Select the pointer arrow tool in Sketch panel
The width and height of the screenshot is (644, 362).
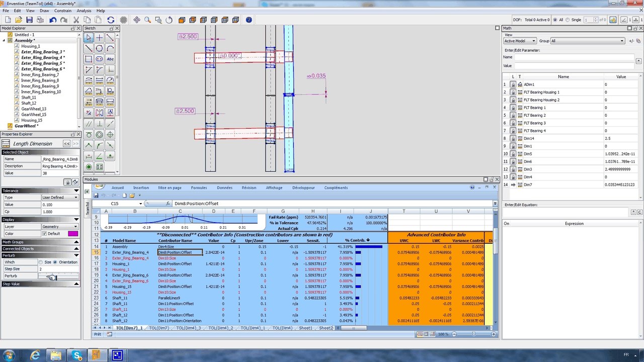coord(89,38)
